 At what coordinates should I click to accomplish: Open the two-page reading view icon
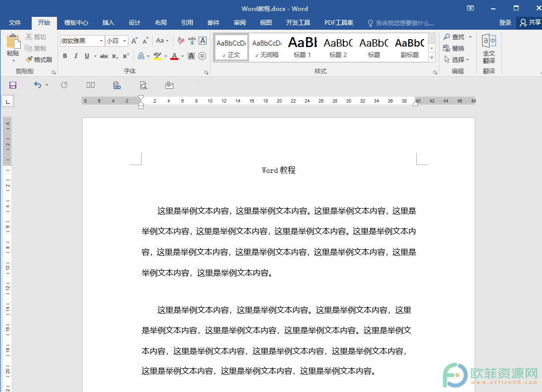(x=91, y=85)
